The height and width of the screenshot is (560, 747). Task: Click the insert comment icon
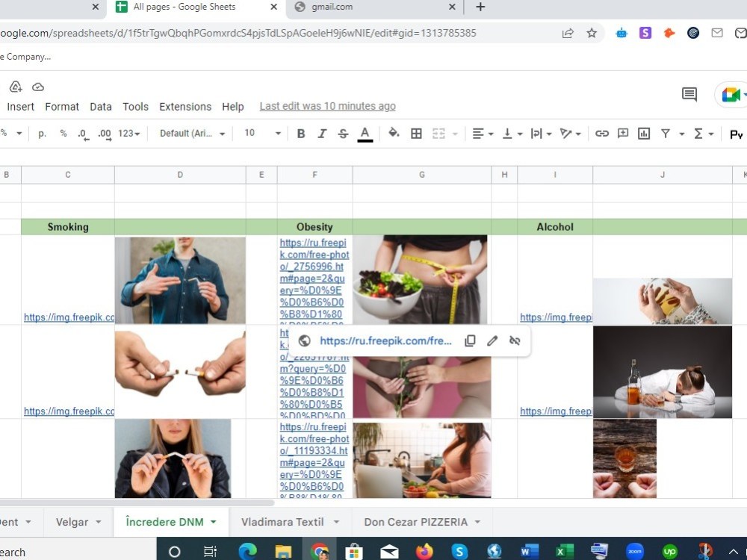(623, 134)
